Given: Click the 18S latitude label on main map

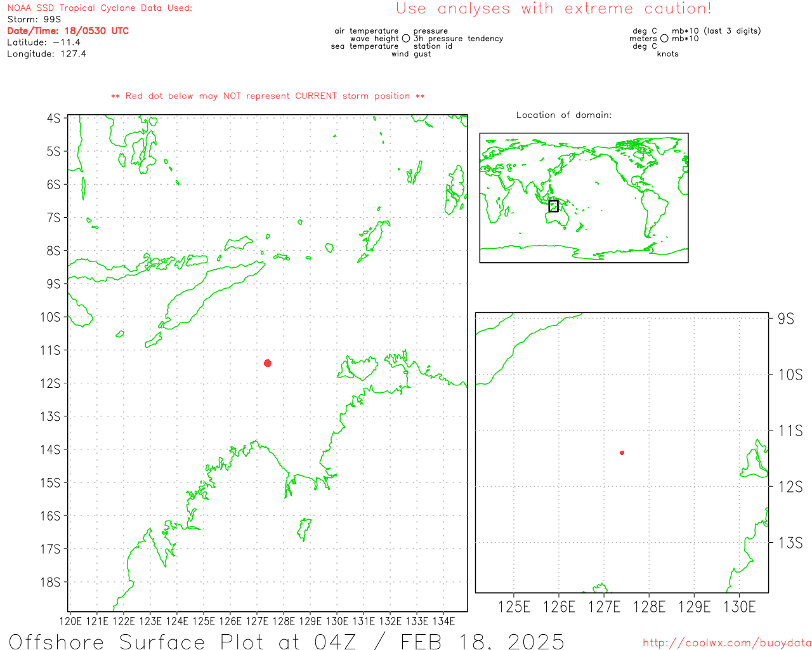Looking at the screenshot, I should coord(51,582).
